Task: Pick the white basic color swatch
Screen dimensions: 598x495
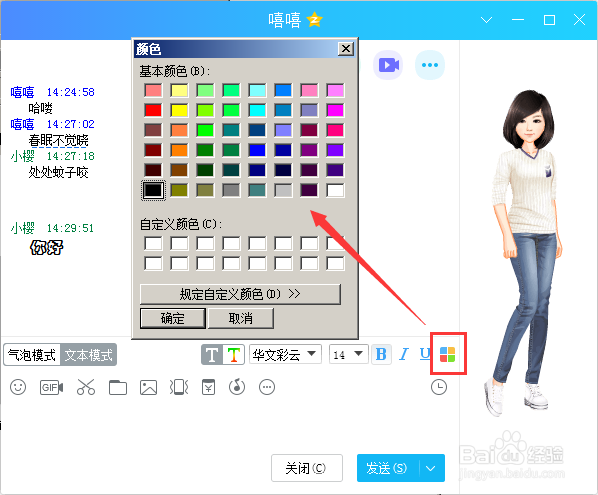Action: click(335, 190)
